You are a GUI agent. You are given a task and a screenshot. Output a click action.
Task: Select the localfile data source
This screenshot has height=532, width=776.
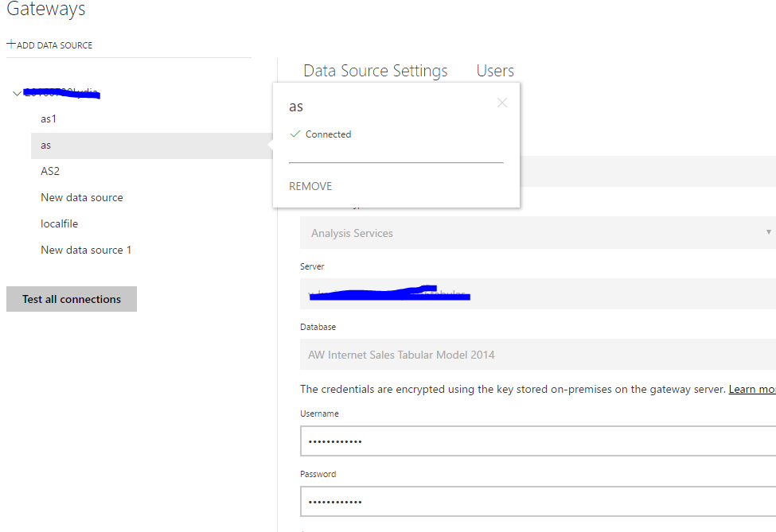point(60,223)
